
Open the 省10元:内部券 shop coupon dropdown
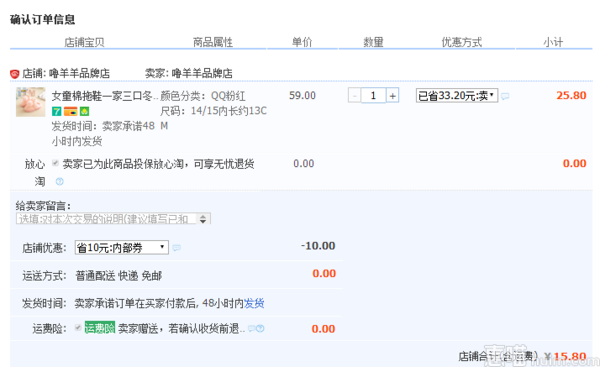pyautogui.click(x=122, y=247)
